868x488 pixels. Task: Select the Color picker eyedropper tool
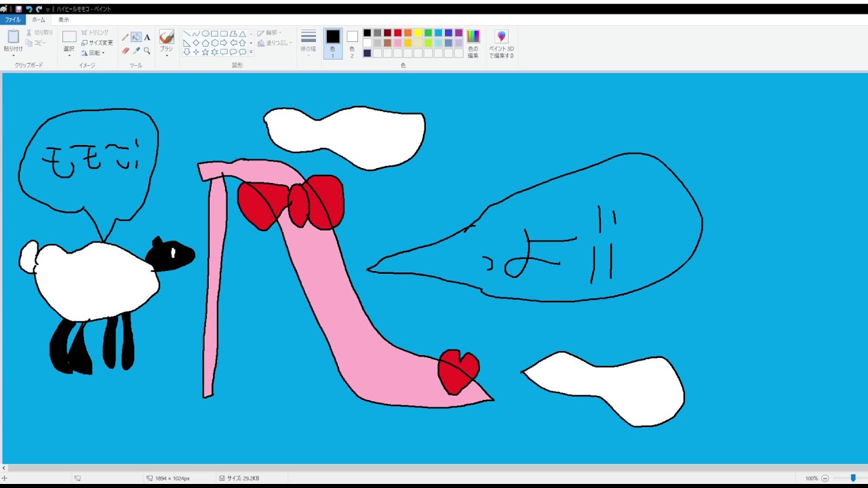click(x=136, y=50)
